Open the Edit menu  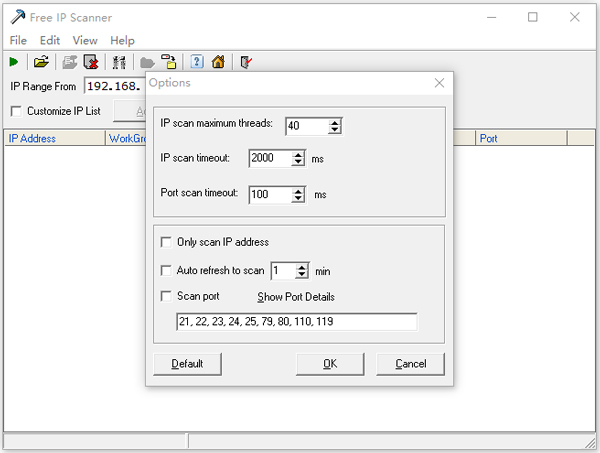point(50,41)
